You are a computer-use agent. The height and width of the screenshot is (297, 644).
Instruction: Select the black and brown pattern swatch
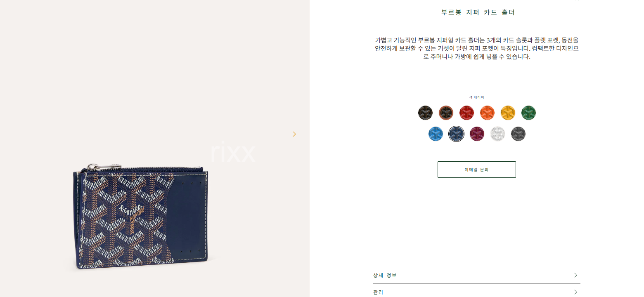[425, 113]
